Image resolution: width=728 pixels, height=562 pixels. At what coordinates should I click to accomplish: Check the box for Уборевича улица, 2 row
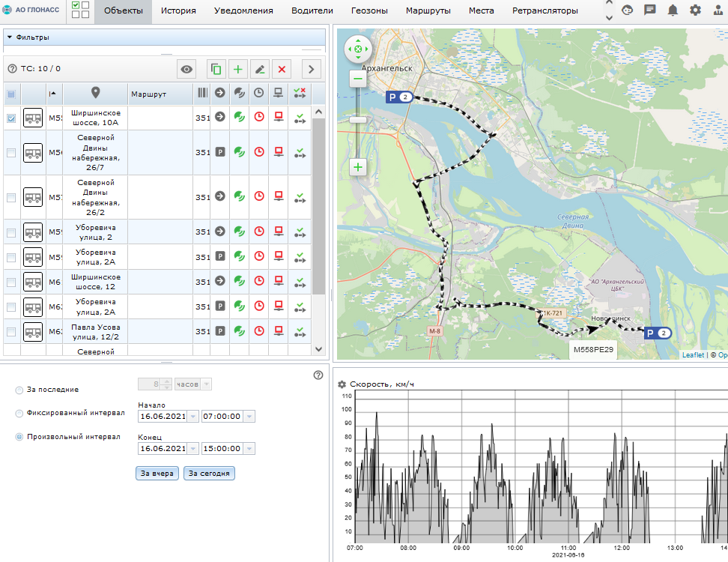(x=11, y=232)
